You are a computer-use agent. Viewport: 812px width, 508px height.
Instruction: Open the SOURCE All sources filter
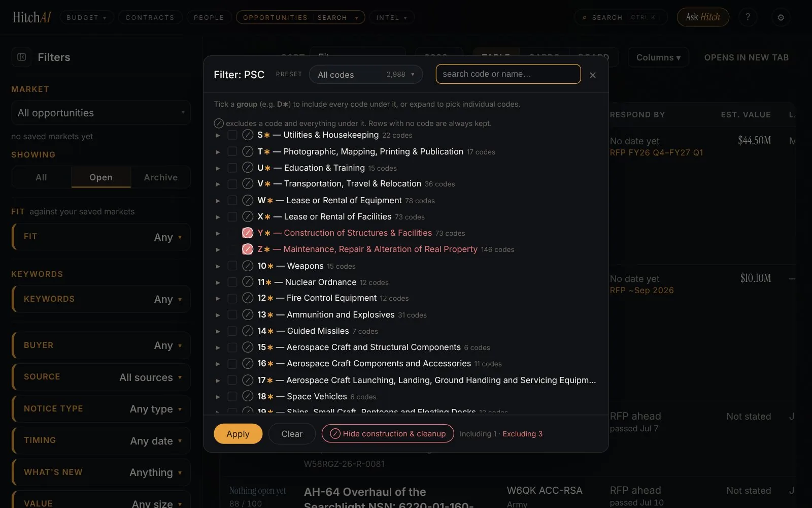coord(101,377)
